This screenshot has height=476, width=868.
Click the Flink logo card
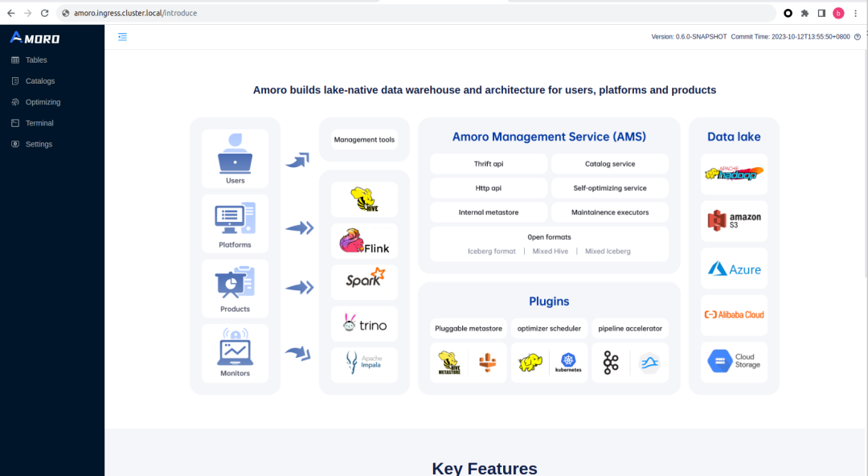point(364,241)
